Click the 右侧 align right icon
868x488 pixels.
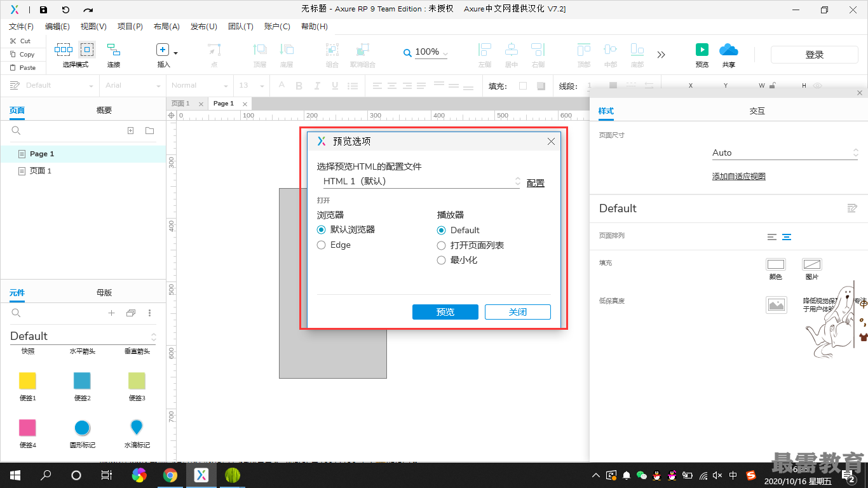[538, 50]
